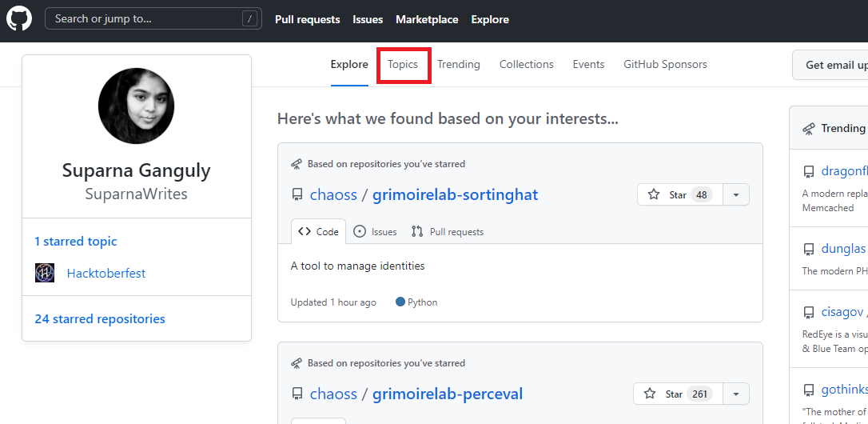Click repo icon beside dunglas trending entry
Viewport: 868px width, 424px height.
[809, 249]
